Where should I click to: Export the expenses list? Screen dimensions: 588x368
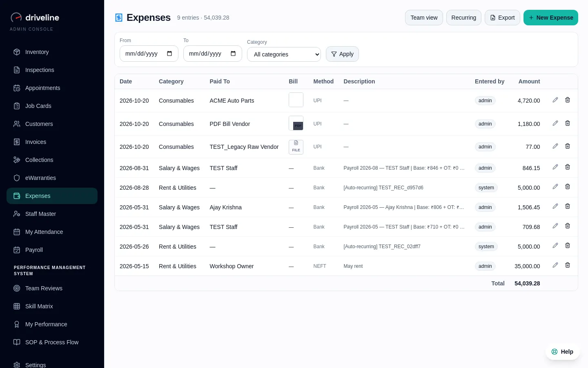click(x=502, y=18)
